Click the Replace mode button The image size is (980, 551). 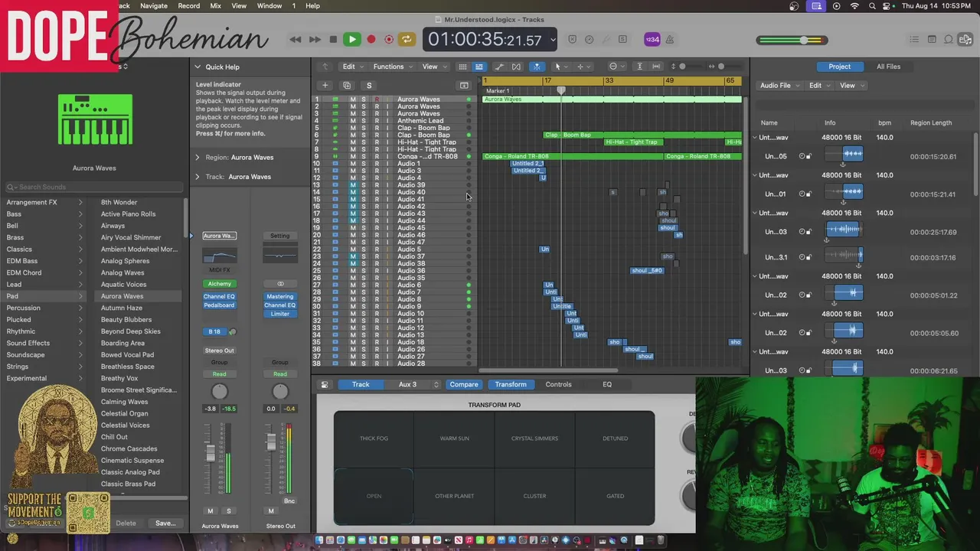click(x=573, y=39)
